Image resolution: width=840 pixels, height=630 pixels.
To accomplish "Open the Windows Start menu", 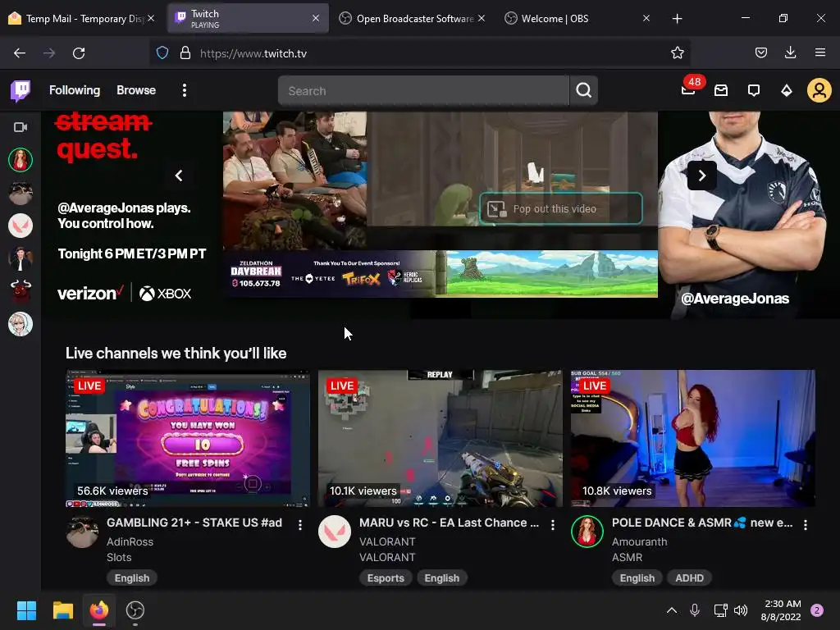I will pos(26,610).
